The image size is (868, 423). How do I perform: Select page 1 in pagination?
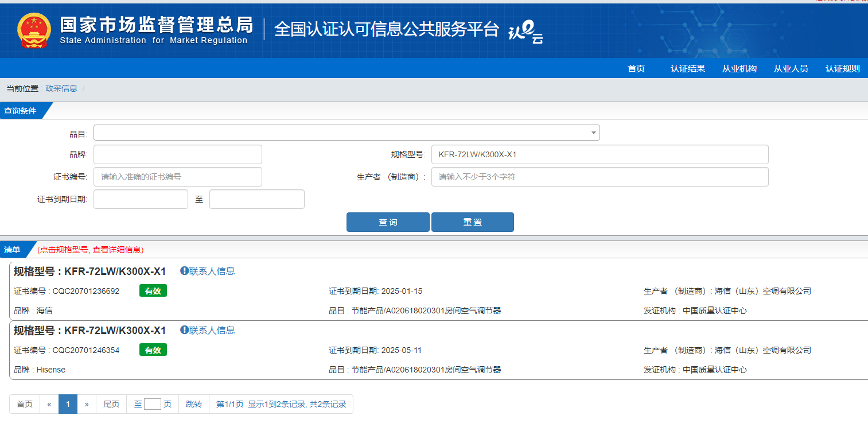click(68, 404)
